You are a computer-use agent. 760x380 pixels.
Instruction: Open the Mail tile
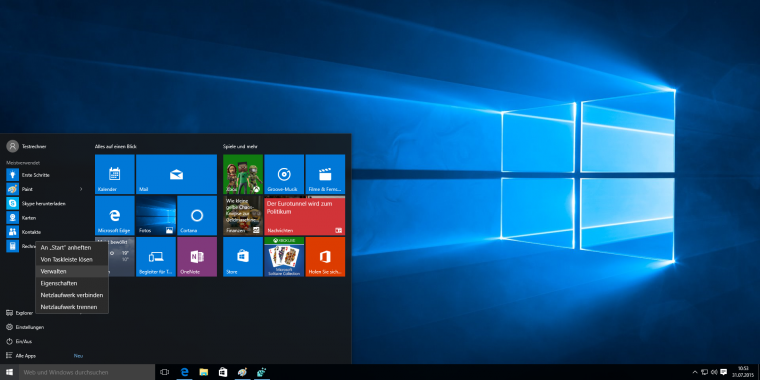(x=176, y=174)
